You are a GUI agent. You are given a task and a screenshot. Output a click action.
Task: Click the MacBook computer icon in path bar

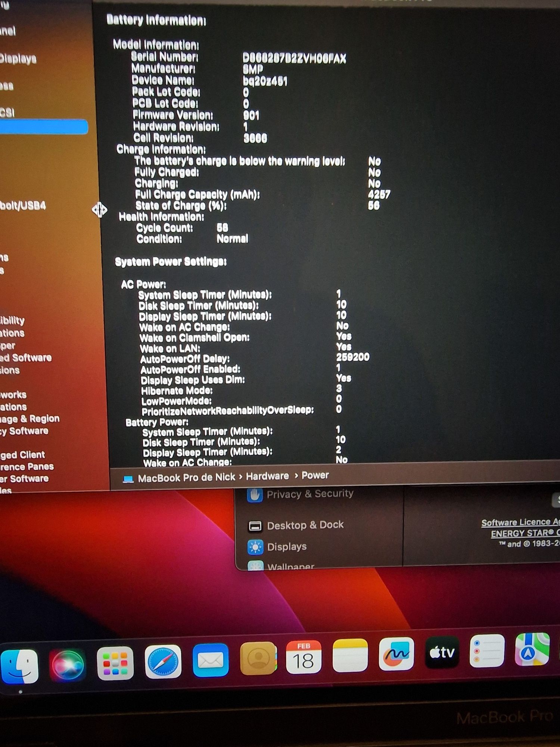click(x=128, y=479)
